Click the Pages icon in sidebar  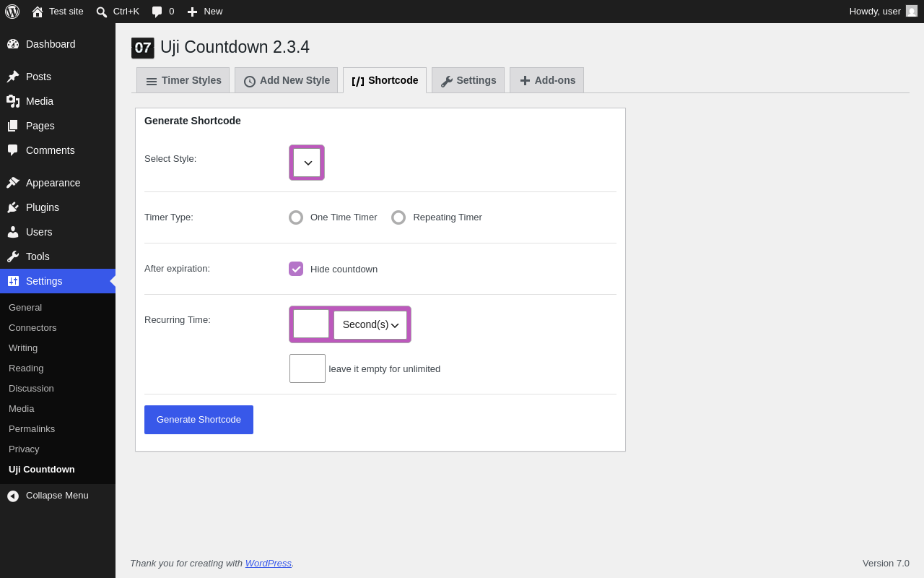13,126
